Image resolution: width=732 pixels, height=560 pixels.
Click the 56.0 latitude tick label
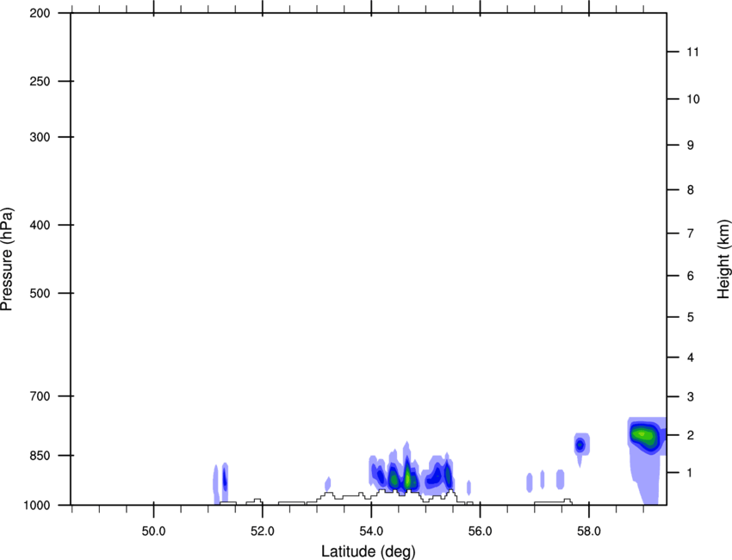click(x=480, y=532)
